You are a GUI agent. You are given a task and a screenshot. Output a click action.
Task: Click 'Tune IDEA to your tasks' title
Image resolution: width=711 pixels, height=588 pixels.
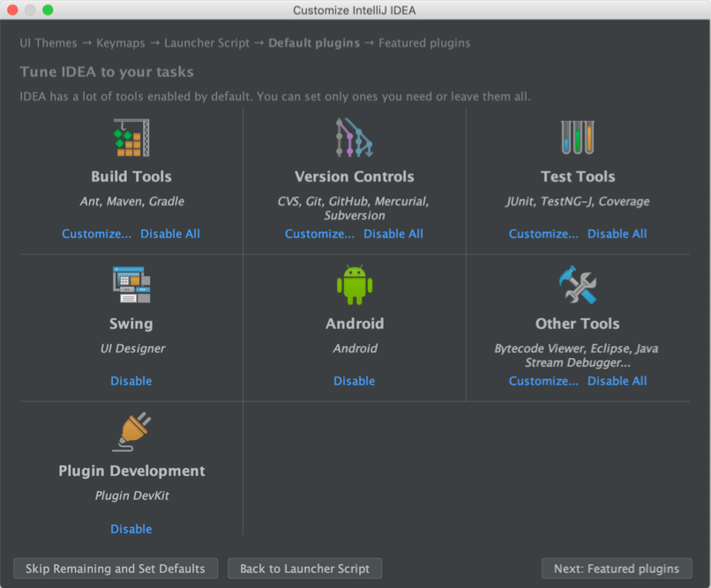pos(107,71)
